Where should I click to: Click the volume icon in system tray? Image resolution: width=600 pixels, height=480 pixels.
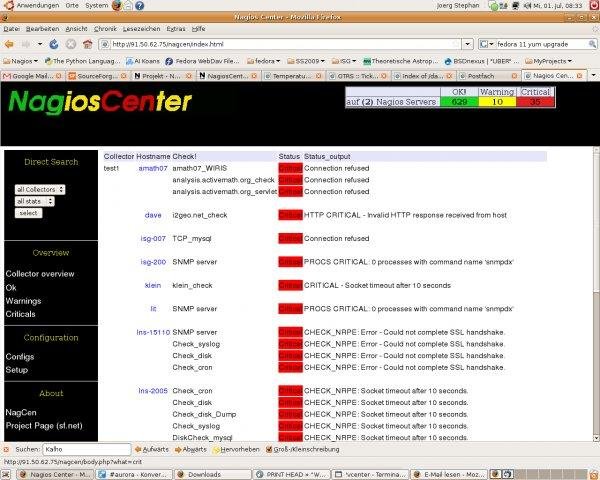[x=528, y=6]
